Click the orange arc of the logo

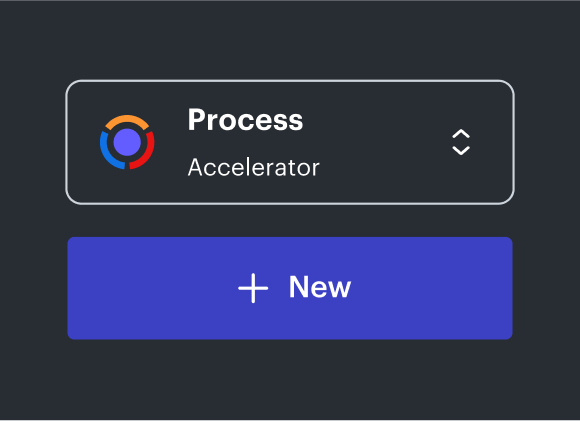[127, 121]
